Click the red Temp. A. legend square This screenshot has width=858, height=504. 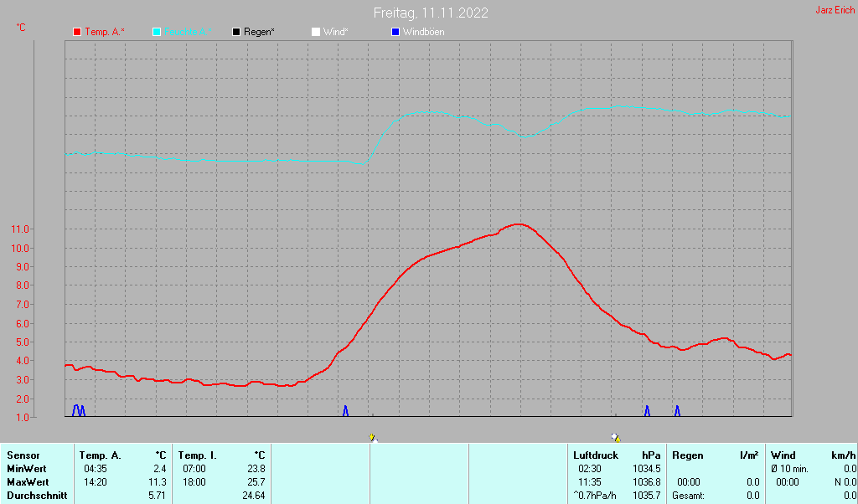[x=77, y=32]
